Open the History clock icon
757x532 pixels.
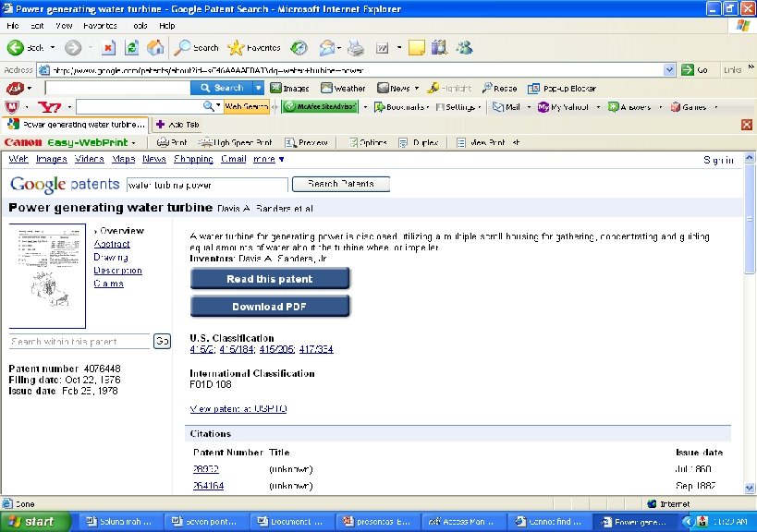coord(299,47)
